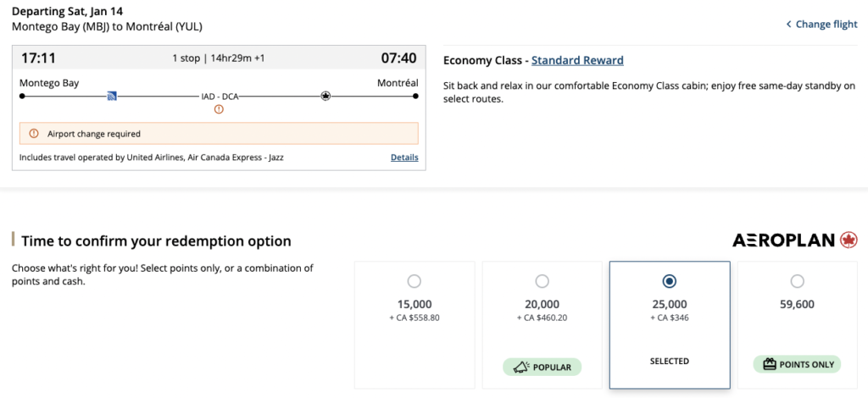Screen dimensions: 868x398
Task: Click the Aeroplan wordmark logo
Action: coord(784,240)
